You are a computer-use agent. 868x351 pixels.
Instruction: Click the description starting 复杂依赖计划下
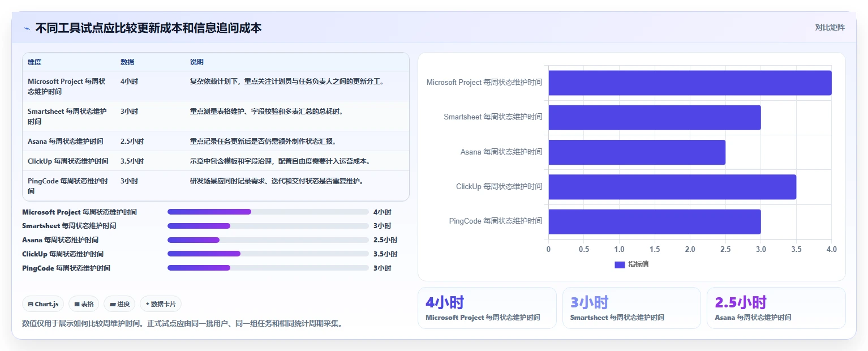(x=288, y=82)
